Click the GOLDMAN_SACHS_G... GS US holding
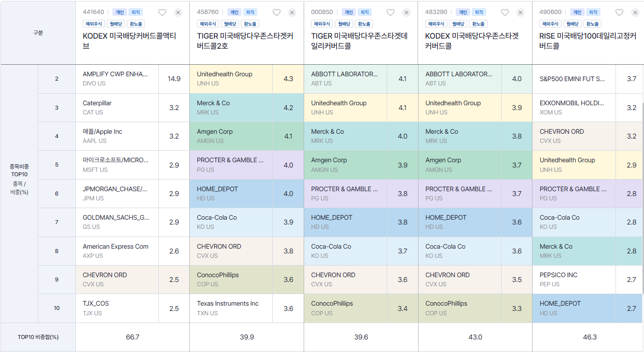This screenshot has width=644, height=352. [x=117, y=222]
